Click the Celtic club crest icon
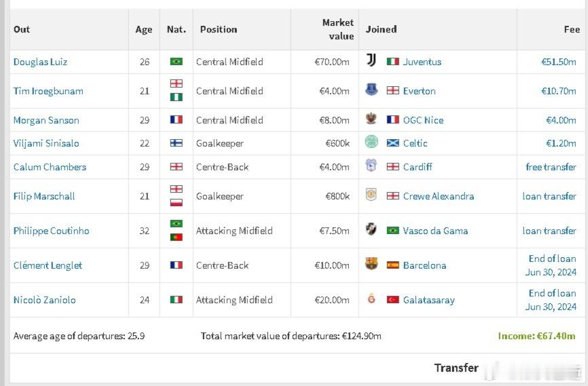 click(x=371, y=142)
